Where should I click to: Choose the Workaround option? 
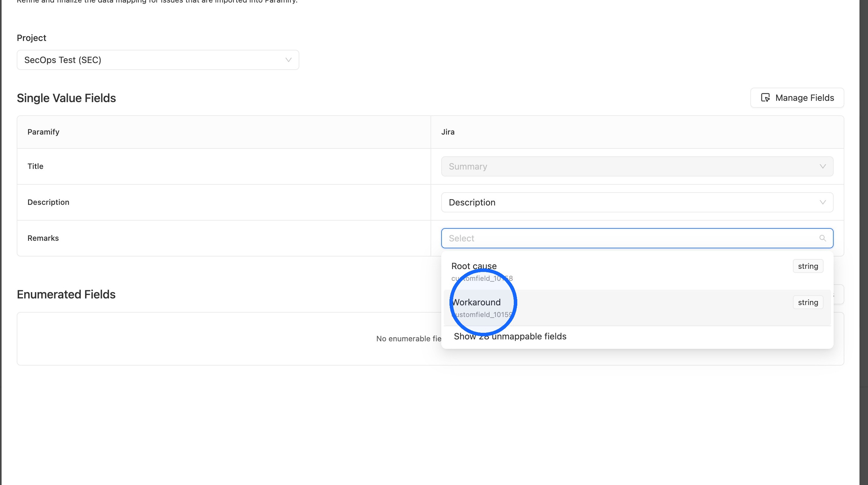pyautogui.click(x=637, y=308)
